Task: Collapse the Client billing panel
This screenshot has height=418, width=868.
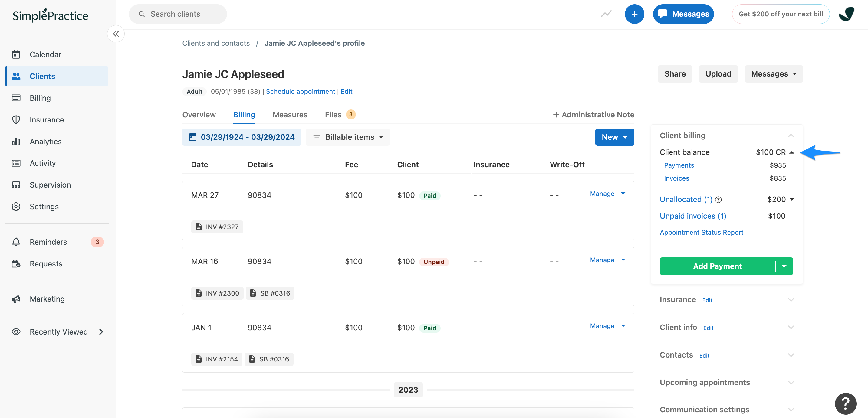Action: tap(791, 135)
